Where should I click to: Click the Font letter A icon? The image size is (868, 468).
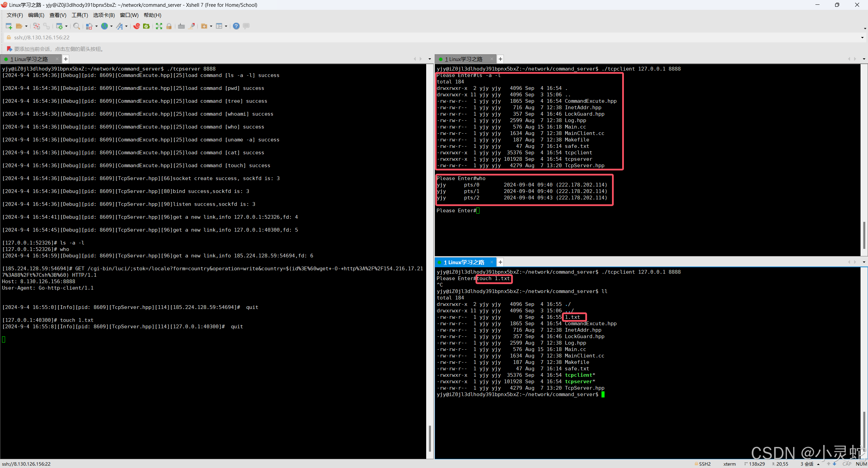(x=119, y=26)
